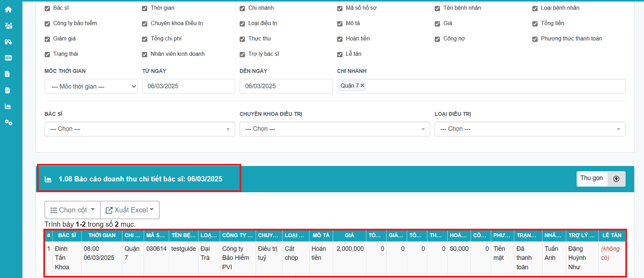Viewport: 644px width, 278px height.
Task: Expand the Bác sĩ selection dropdown
Action: [x=140, y=129]
